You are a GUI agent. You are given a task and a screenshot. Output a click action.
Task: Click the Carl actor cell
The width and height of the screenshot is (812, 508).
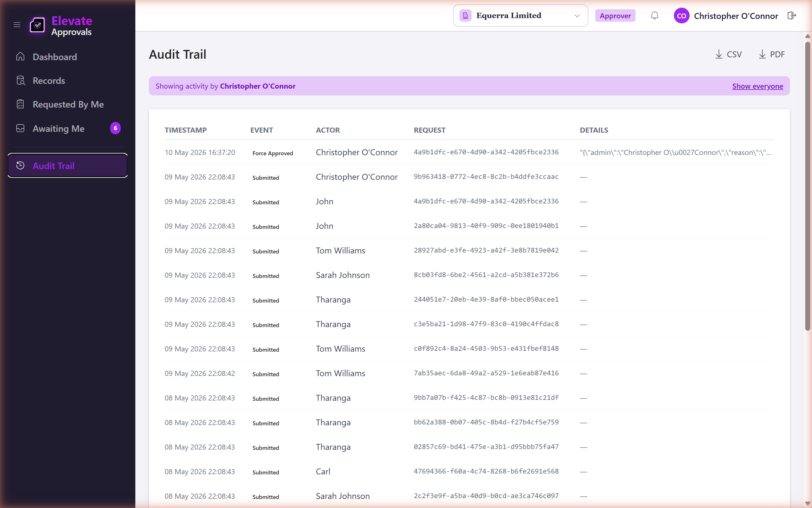pos(323,472)
